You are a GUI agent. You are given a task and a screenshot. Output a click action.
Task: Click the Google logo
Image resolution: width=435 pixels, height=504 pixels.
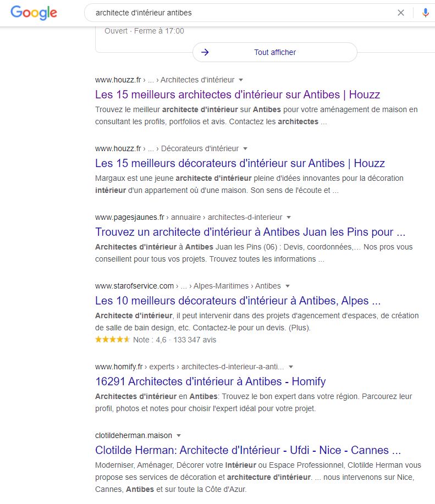tap(34, 13)
